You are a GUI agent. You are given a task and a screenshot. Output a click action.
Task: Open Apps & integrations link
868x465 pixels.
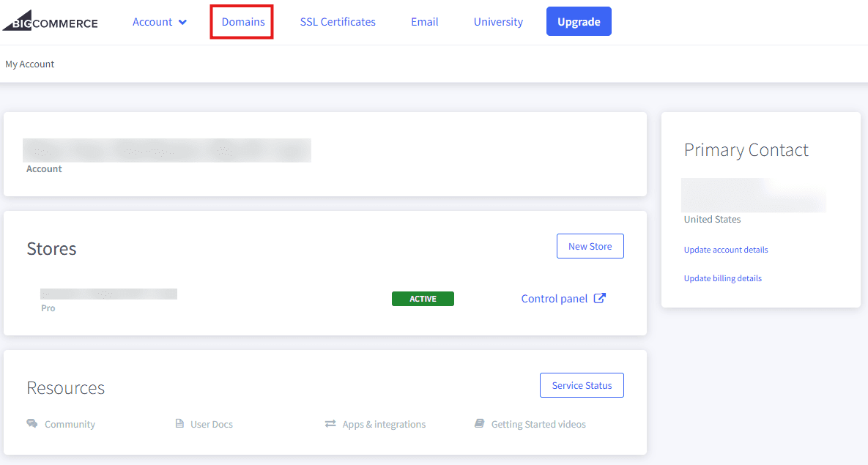(384, 425)
